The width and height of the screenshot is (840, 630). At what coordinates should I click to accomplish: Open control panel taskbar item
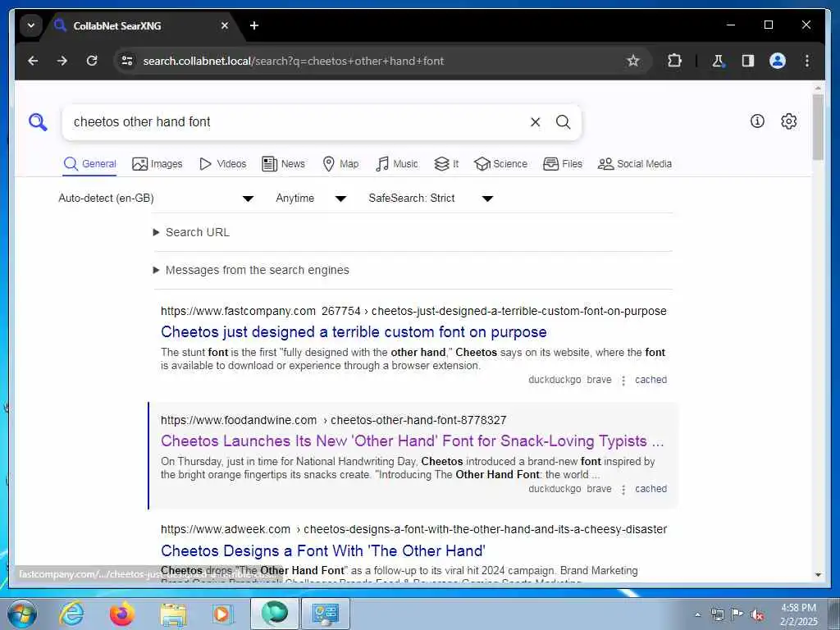tap(325, 614)
